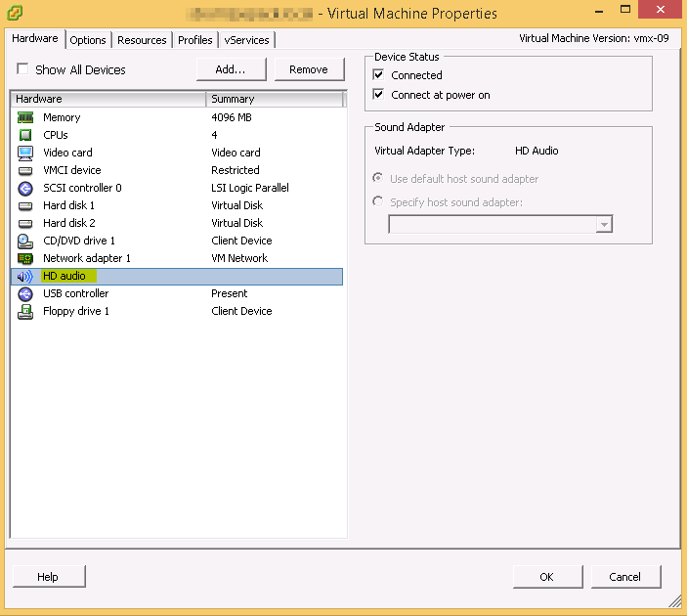Uncheck the Connected checkbox
Image resolution: width=687 pixels, height=616 pixels.
[378, 74]
